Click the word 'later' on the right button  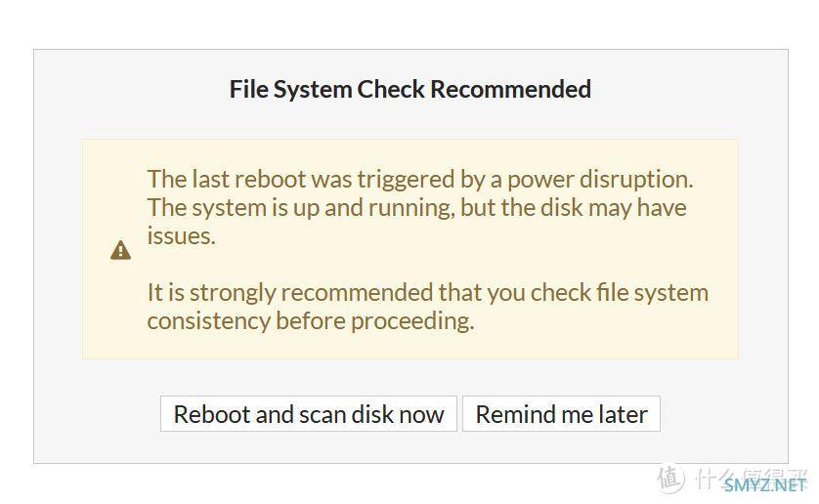coord(624,415)
